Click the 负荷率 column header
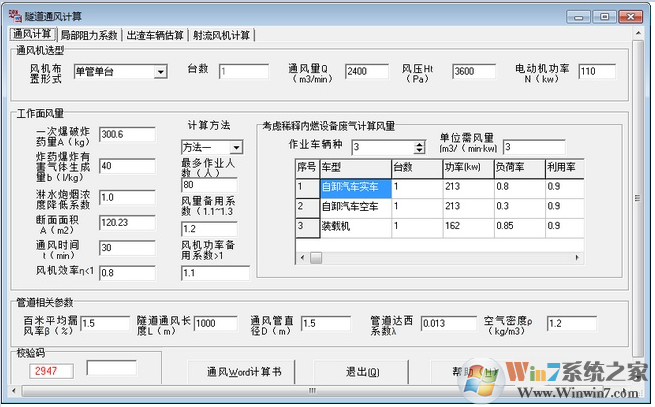This screenshot has height=407, width=655. click(x=520, y=168)
